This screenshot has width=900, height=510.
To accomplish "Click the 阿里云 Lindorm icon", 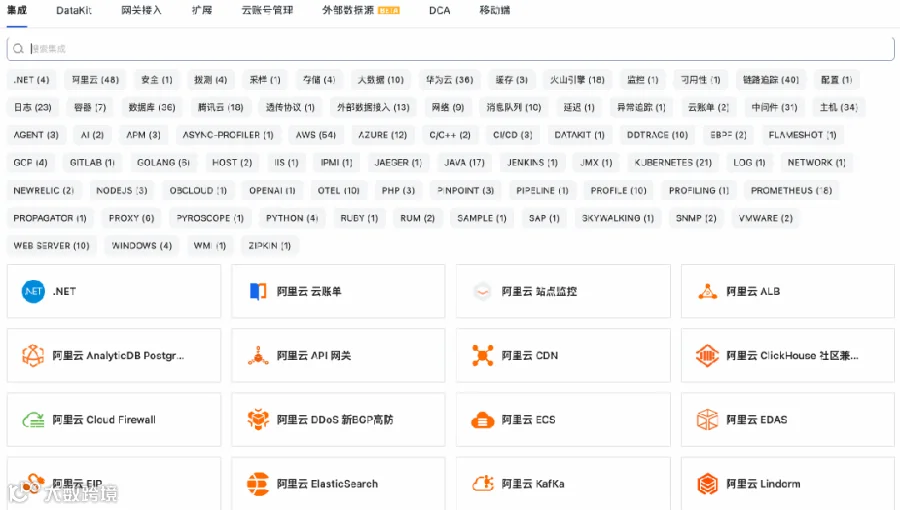I will pos(708,484).
